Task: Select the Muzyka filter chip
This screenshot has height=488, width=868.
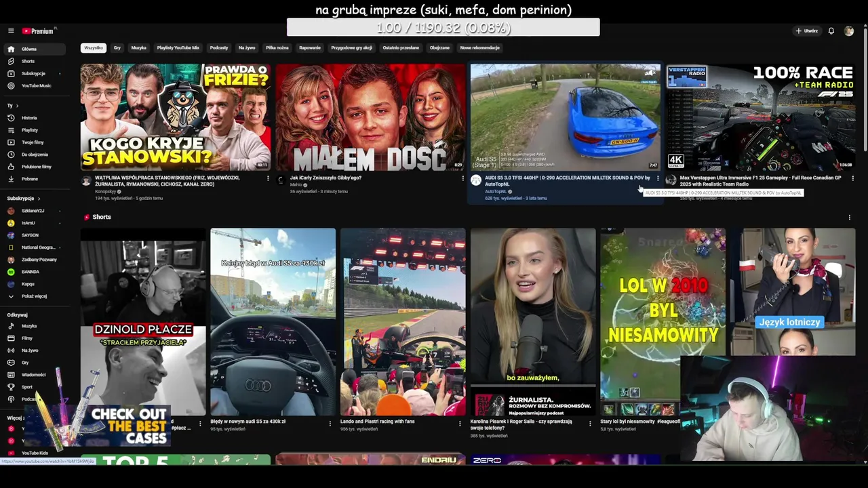Action: click(139, 48)
